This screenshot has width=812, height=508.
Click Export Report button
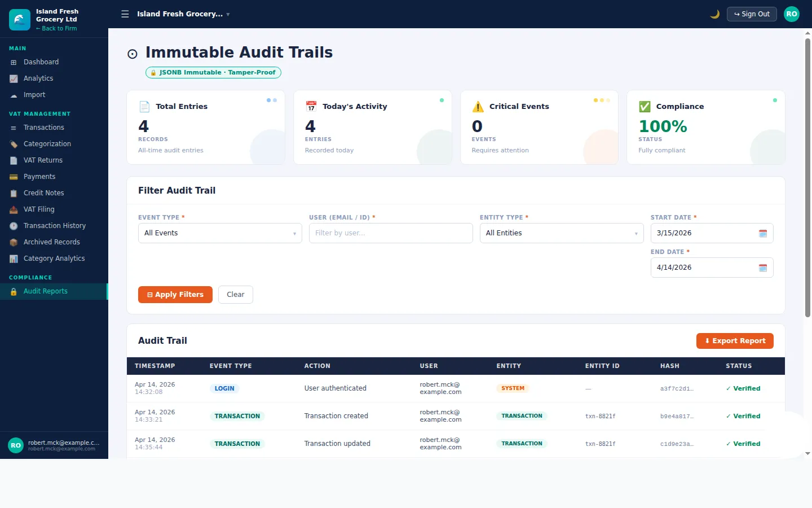click(x=735, y=341)
